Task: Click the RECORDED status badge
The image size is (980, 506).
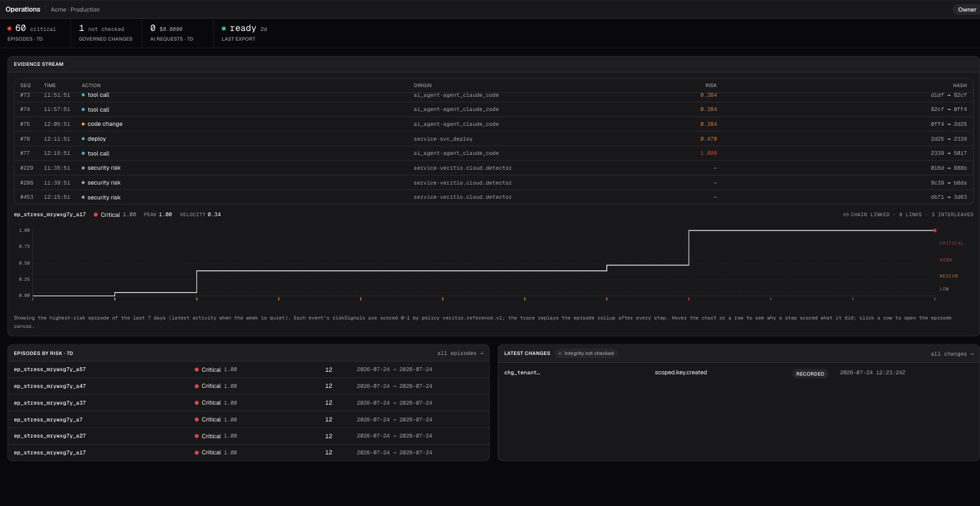Action: 810,374
